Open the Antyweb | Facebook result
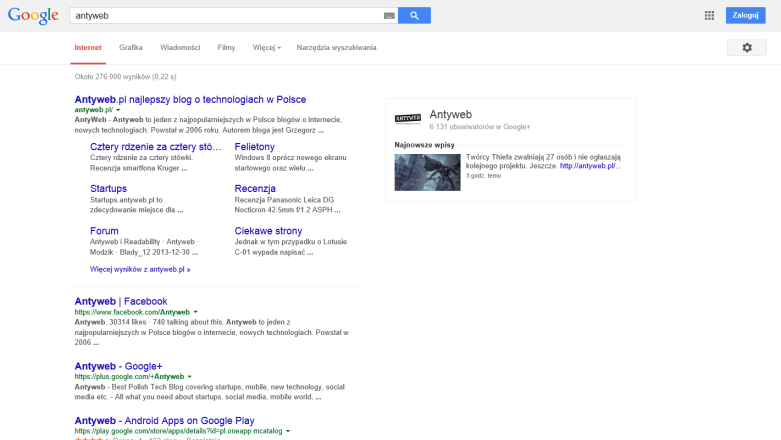 pos(120,301)
